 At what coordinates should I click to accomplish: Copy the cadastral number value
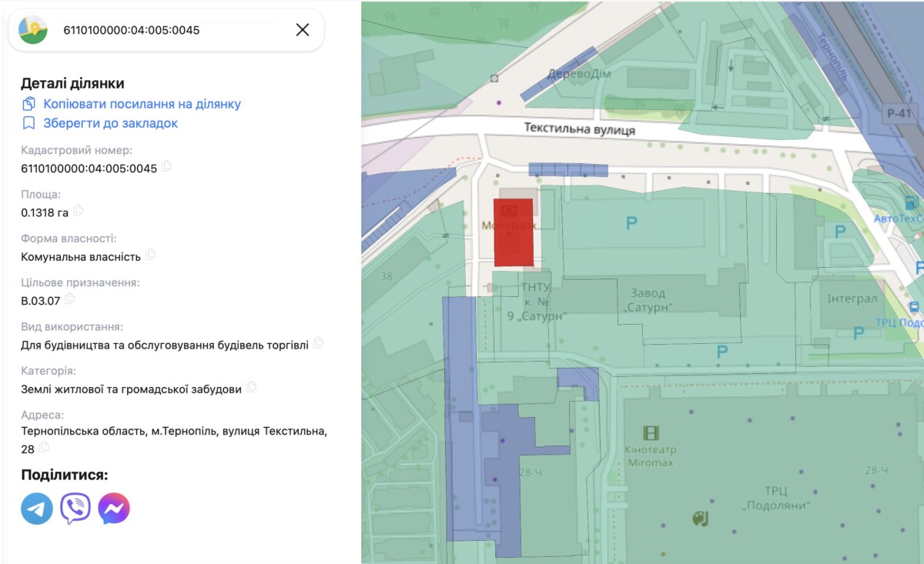(x=166, y=167)
